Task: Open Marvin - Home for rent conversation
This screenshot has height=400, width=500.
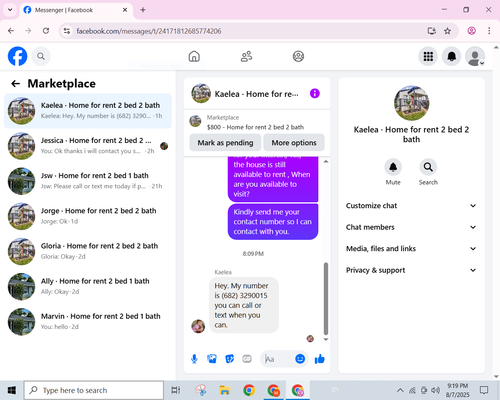Action: click(88, 321)
